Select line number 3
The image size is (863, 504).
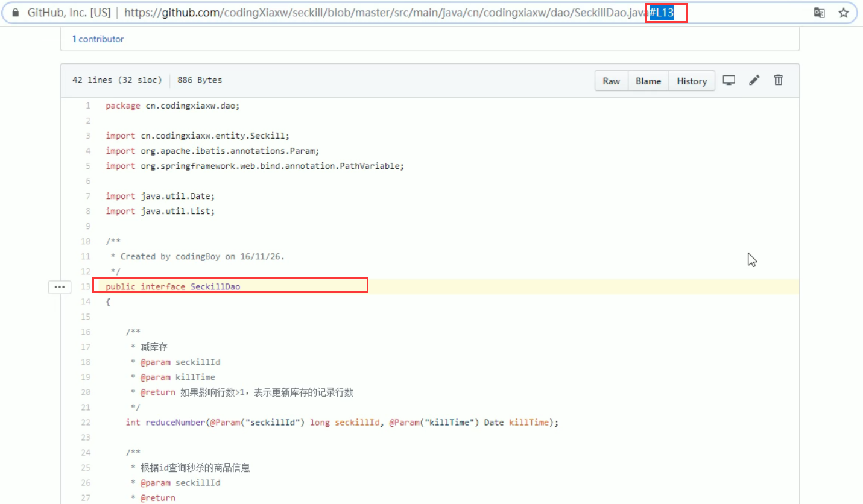tap(88, 136)
